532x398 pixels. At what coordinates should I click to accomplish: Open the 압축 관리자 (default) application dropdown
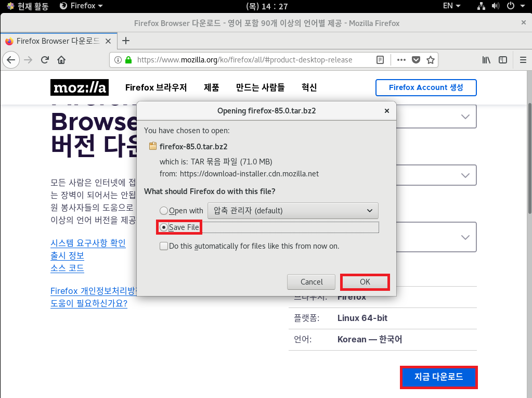(293, 211)
